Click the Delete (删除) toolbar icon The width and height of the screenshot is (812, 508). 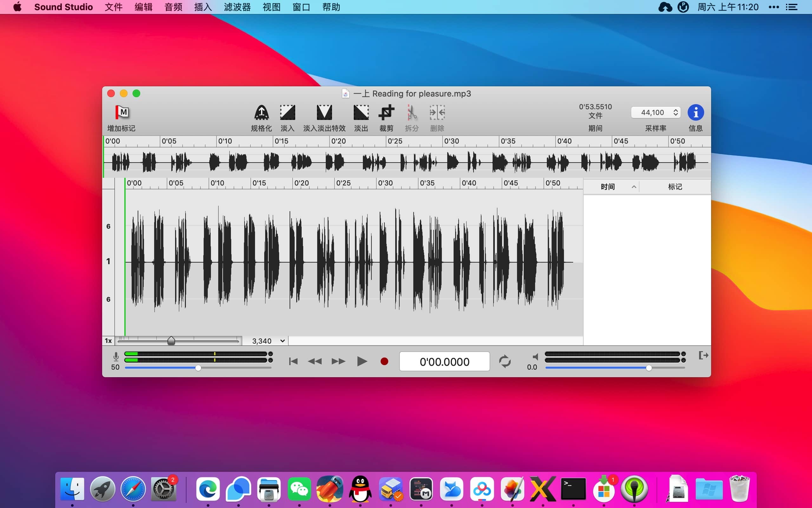[437, 112]
